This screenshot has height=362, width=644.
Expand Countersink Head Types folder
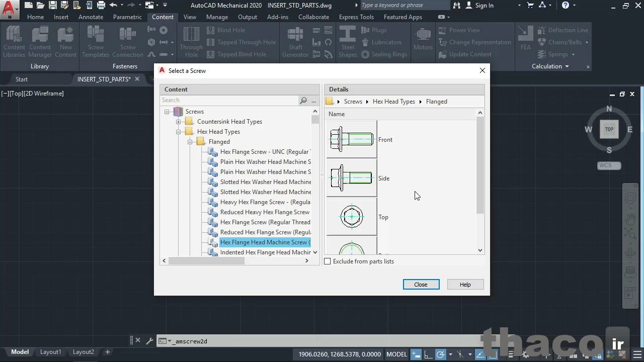point(178,122)
